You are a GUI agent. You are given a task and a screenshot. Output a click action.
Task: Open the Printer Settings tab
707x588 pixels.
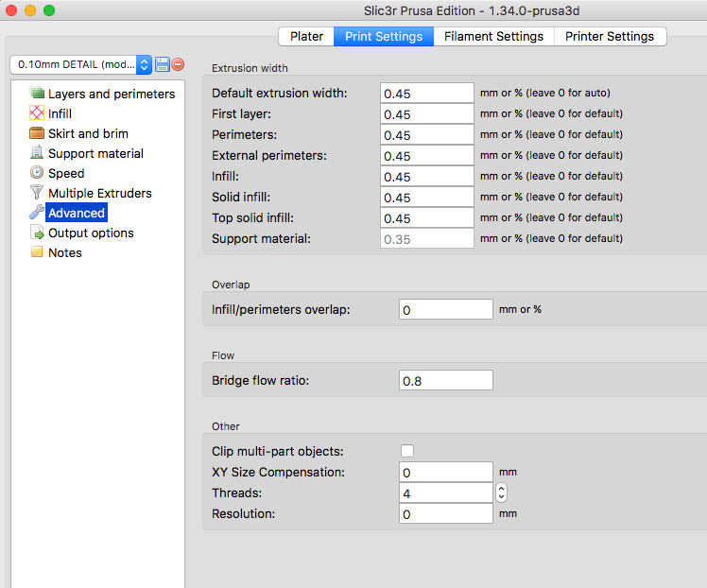(611, 36)
